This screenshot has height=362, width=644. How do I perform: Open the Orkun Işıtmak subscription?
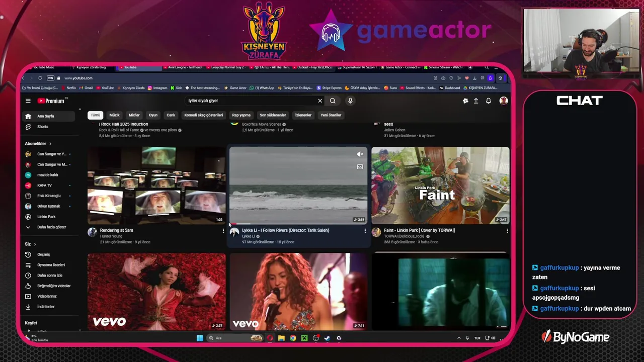pyautogui.click(x=48, y=206)
